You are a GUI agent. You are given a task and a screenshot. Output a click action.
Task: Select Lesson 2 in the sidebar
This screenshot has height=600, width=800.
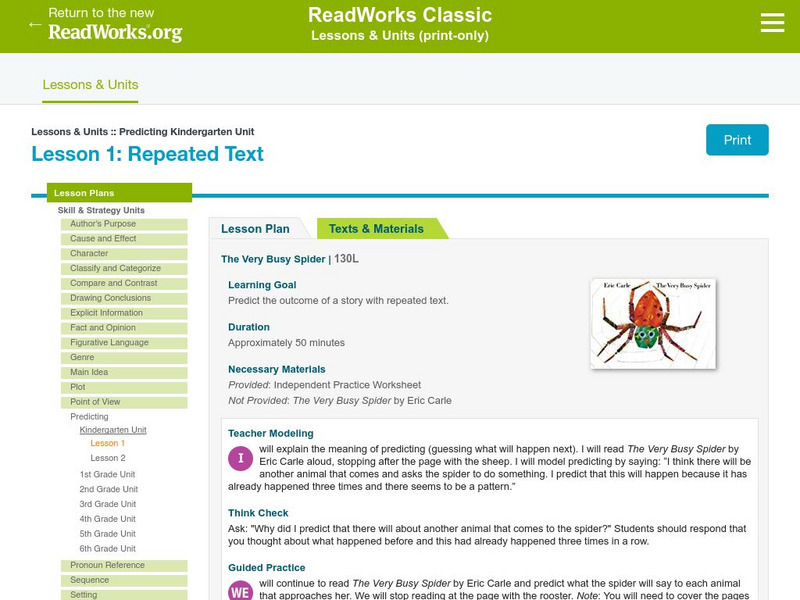[x=108, y=458]
